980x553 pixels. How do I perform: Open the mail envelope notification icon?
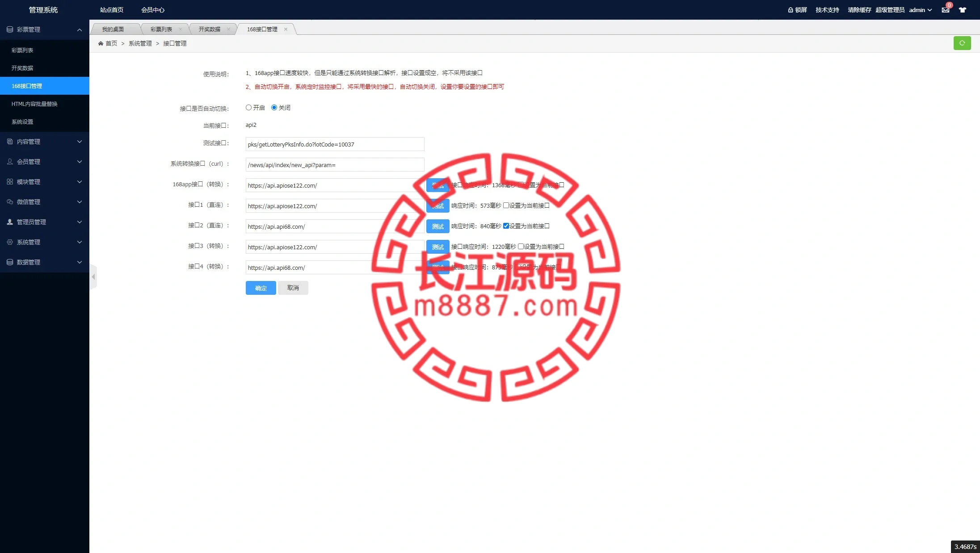coord(945,10)
